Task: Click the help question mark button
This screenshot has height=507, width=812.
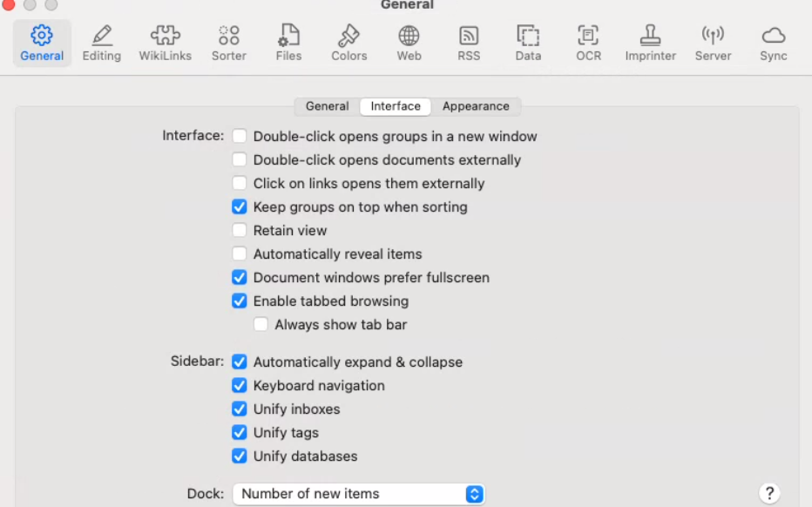Action: point(769,494)
